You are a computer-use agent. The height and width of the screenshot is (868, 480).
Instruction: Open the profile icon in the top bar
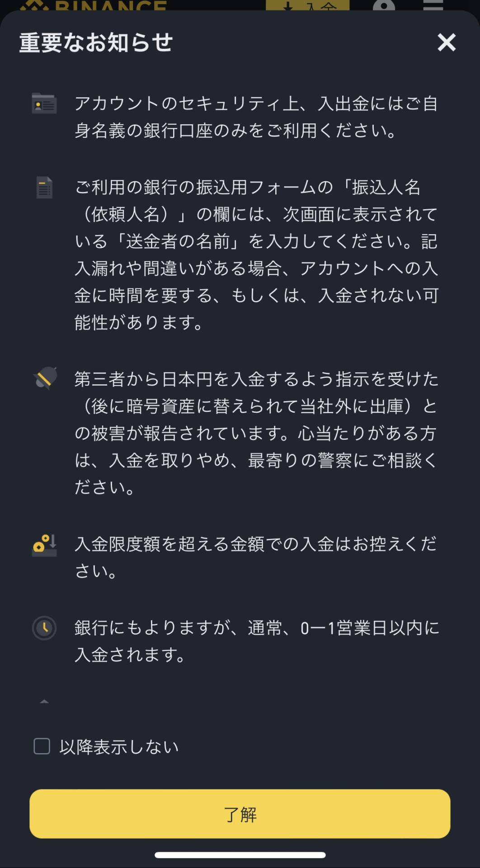click(x=384, y=6)
